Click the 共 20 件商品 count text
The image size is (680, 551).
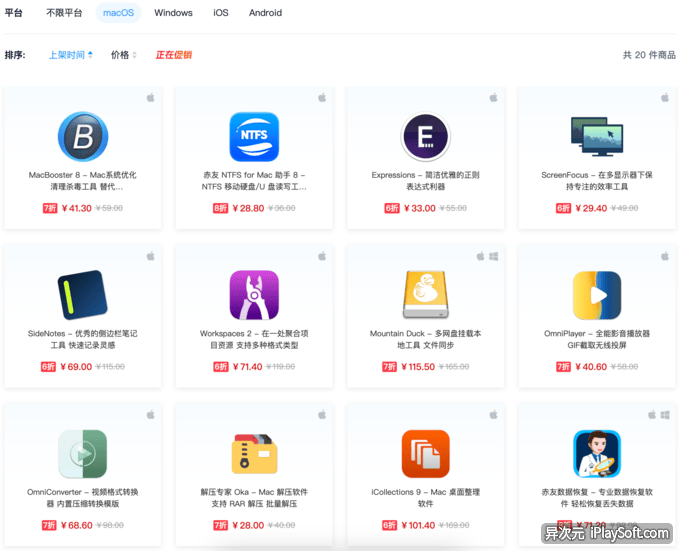point(649,55)
